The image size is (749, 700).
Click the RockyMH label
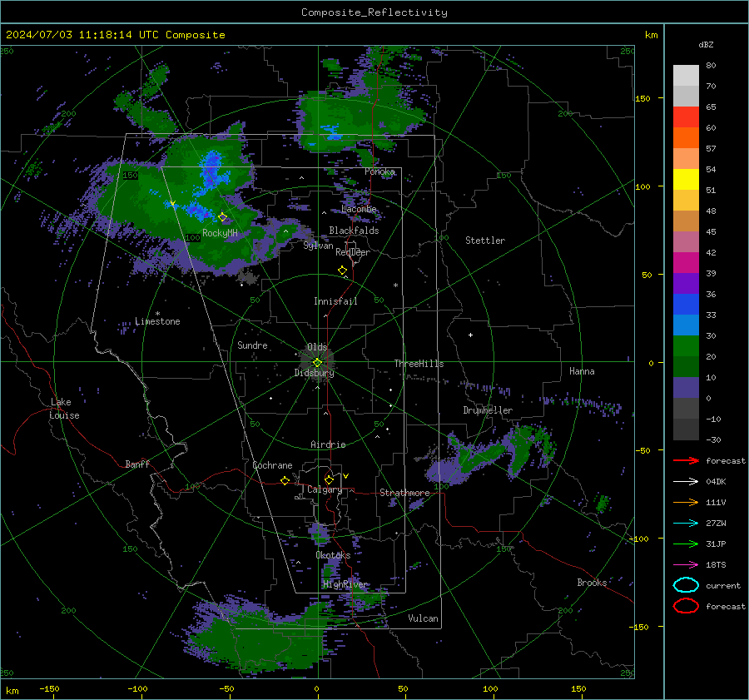[x=220, y=233]
